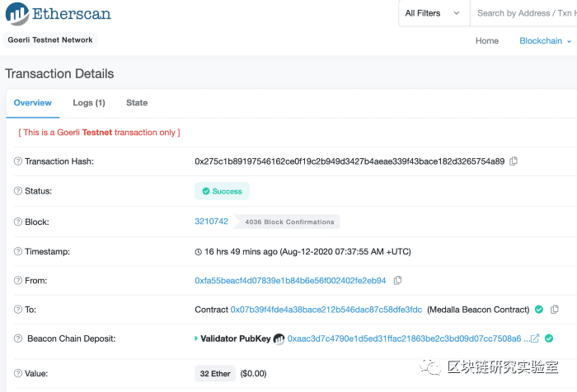The height and width of the screenshot is (392, 577).
Task: Open the Blockchain menu dropdown
Action: (545, 41)
